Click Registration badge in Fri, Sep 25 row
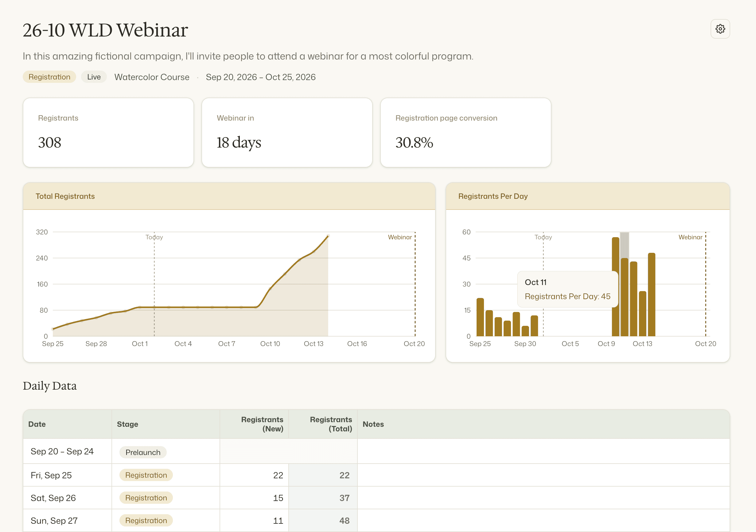Viewport: 756px width, 532px height. point(146,475)
